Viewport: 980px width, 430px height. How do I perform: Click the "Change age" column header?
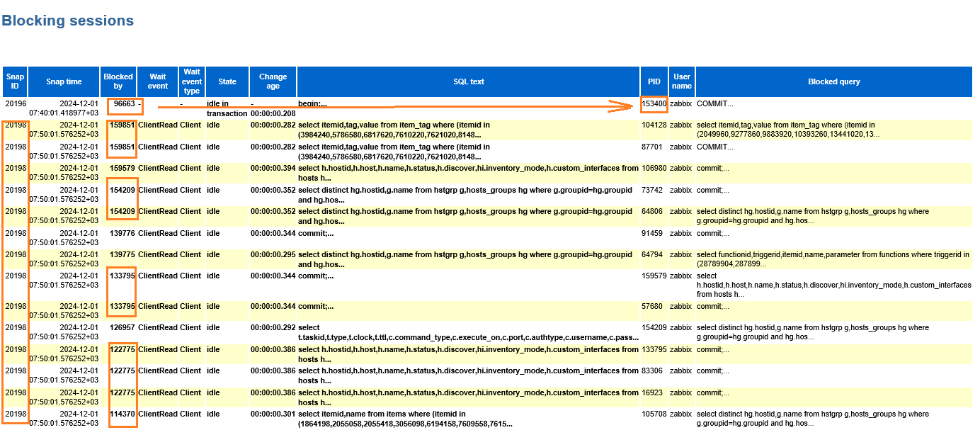pos(273,81)
